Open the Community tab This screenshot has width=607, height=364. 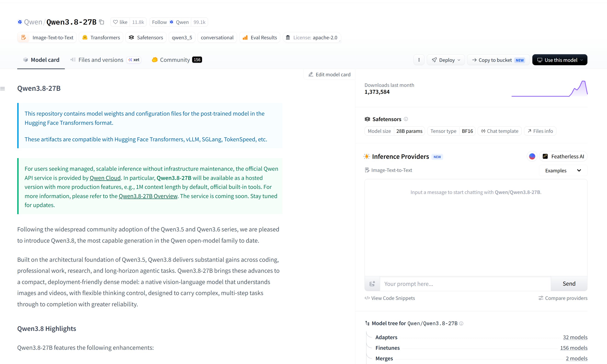(177, 60)
